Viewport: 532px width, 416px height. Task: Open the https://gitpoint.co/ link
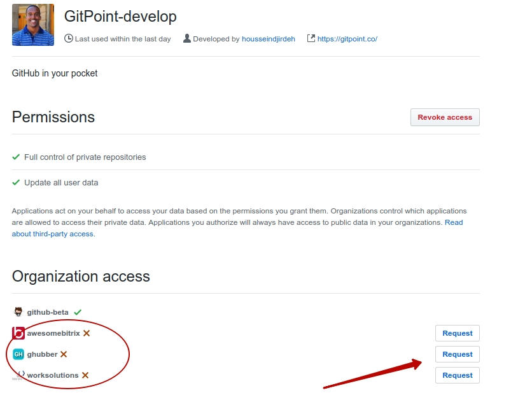(347, 39)
